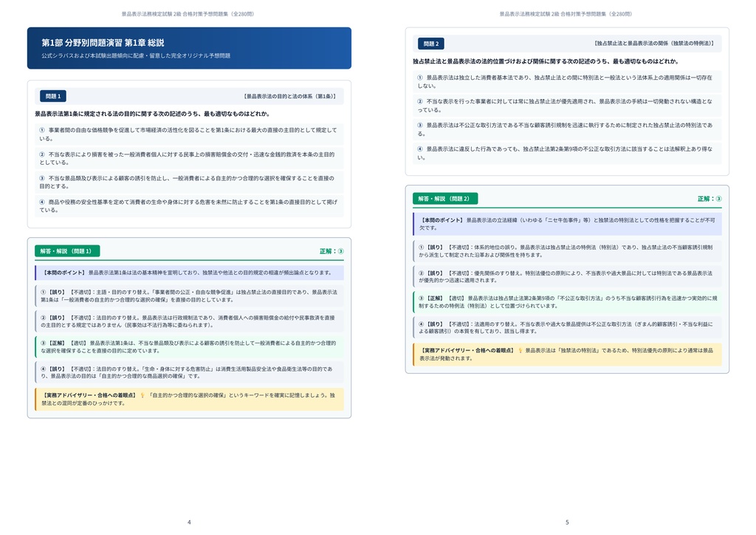Choose question 2 option ① 景品表示法は独立した消費者基本法
The height and width of the screenshot is (535, 756).
coord(568,81)
